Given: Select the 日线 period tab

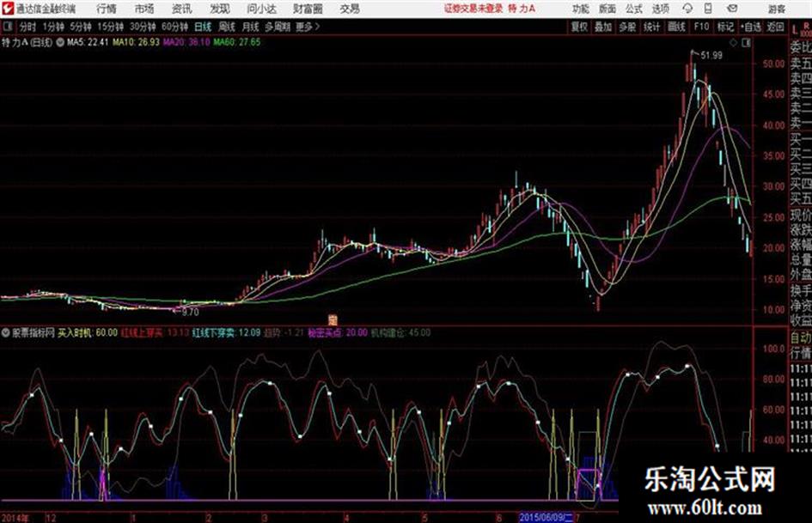Looking at the screenshot, I should click(x=203, y=27).
